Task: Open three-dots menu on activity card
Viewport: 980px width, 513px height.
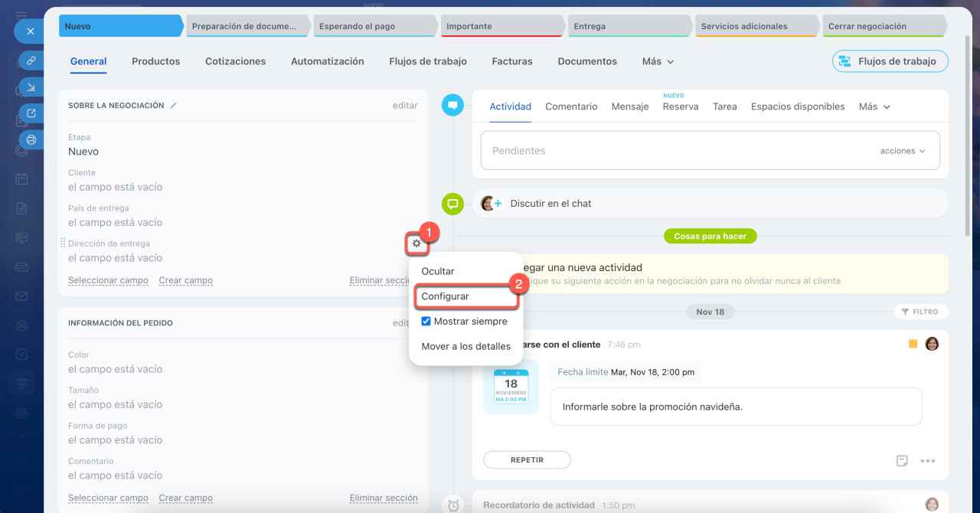Action: pyautogui.click(x=928, y=461)
